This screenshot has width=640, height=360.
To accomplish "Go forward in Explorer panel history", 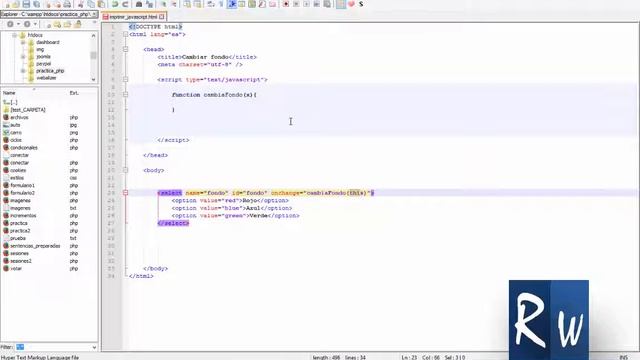I will 27,24.
